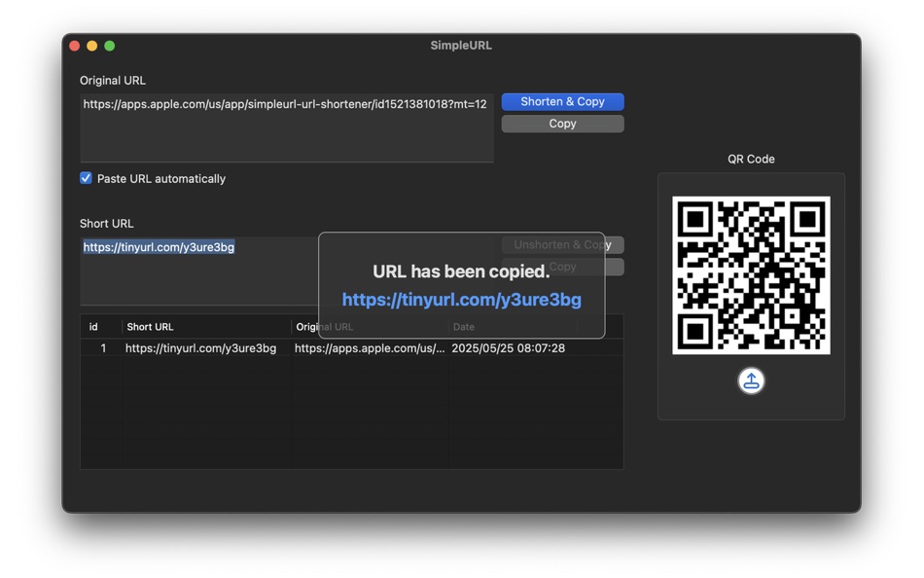Click the Unshorten & Copy button
924x578 pixels.
pyautogui.click(x=562, y=244)
